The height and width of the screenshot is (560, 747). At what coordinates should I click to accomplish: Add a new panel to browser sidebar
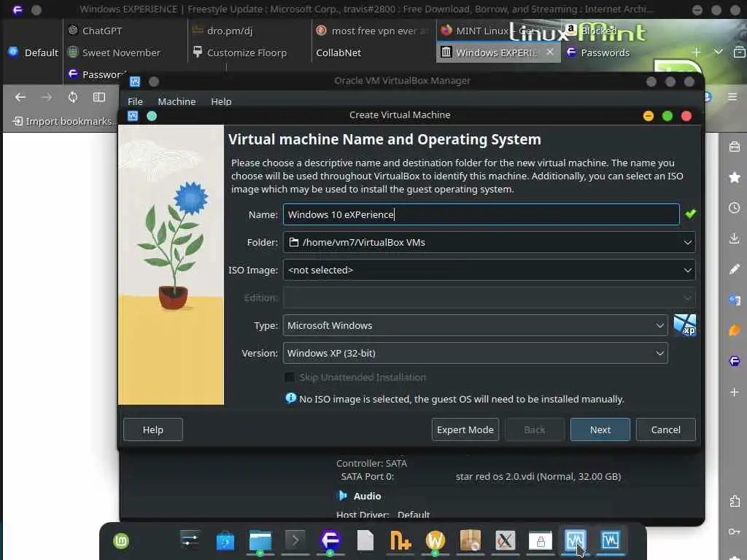(734, 392)
